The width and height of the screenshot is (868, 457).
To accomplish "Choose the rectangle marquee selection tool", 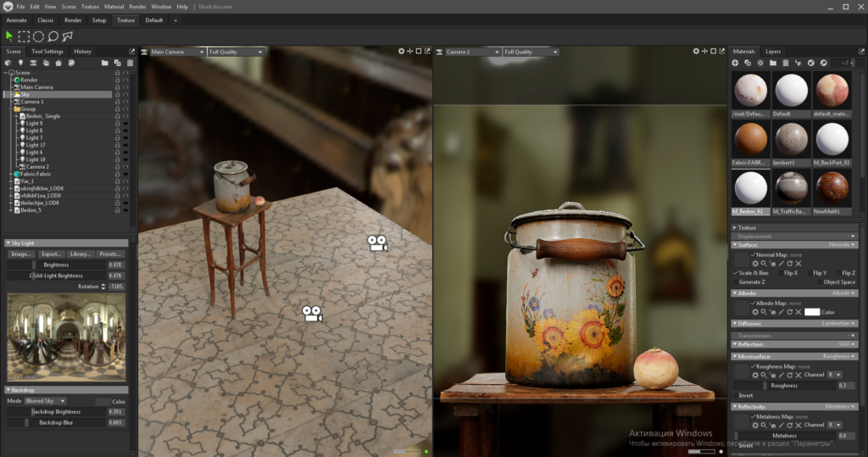I will point(24,36).
